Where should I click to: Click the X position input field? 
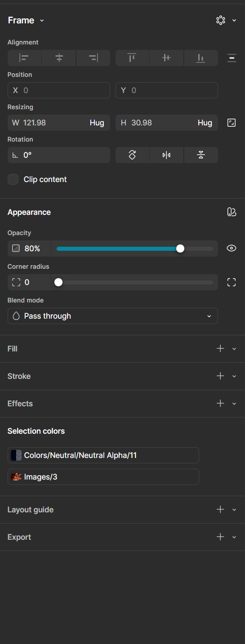59,90
